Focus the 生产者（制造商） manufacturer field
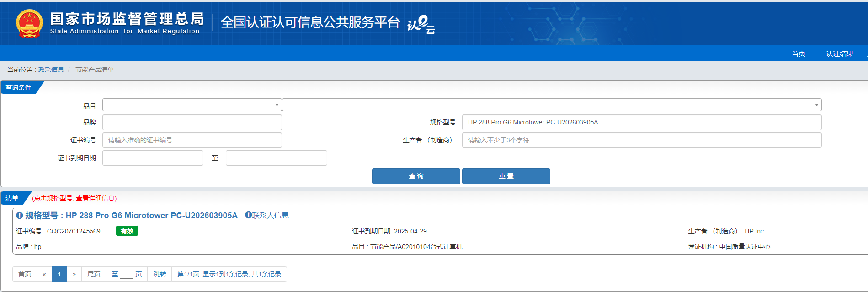The height and width of the screenshot is (292, 868). 642,140
